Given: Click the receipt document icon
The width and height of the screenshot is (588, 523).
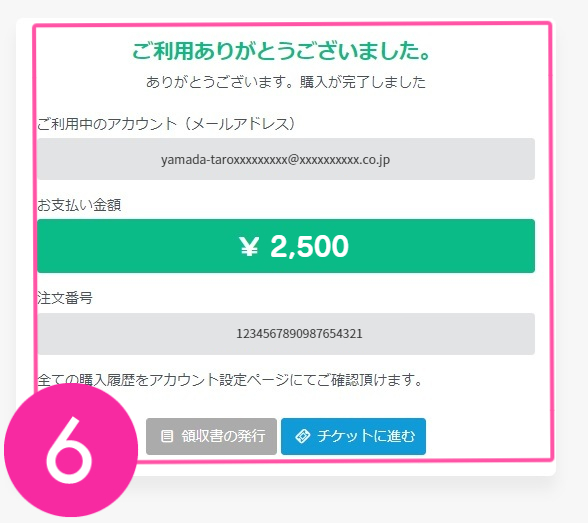Looking at the screenshot, I should tap(167, 436).
